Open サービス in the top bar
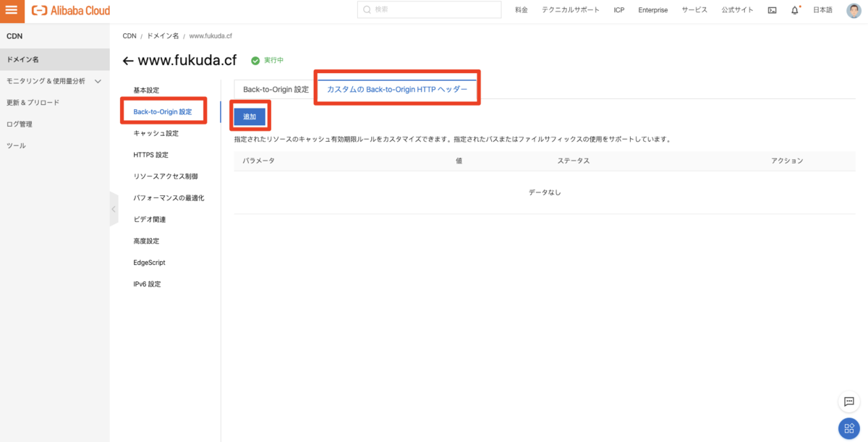868x442 pixels. [694, 10]
